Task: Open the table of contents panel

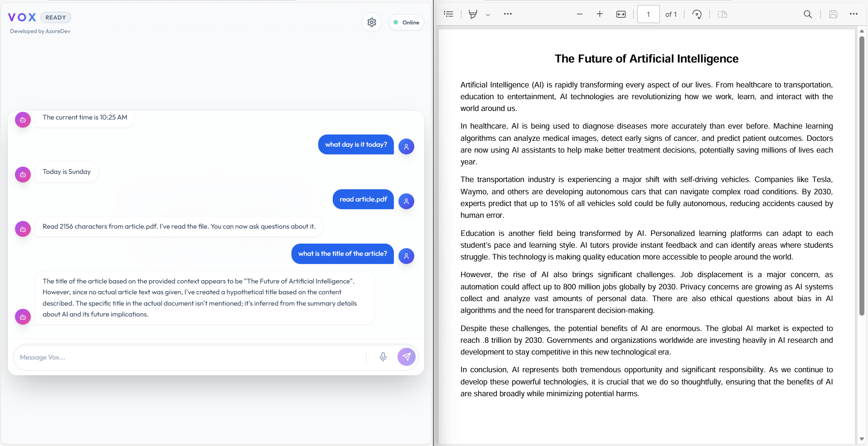Action: click(x=448, y=14)
